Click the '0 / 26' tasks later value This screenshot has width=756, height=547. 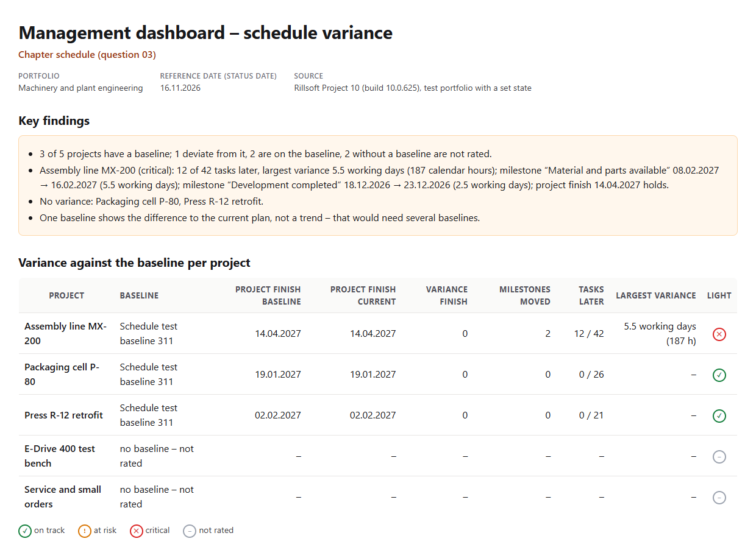tap(591, 375)
